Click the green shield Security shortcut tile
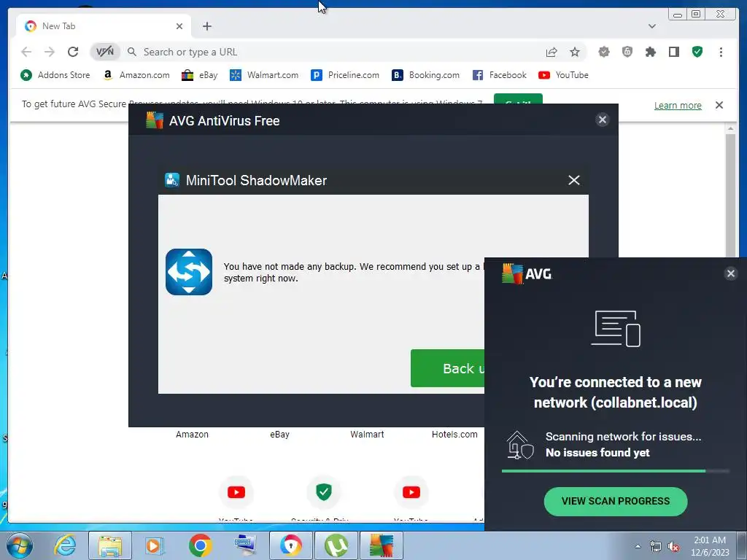Viewport: 747px width, 560px height. [x=324, y=492]
